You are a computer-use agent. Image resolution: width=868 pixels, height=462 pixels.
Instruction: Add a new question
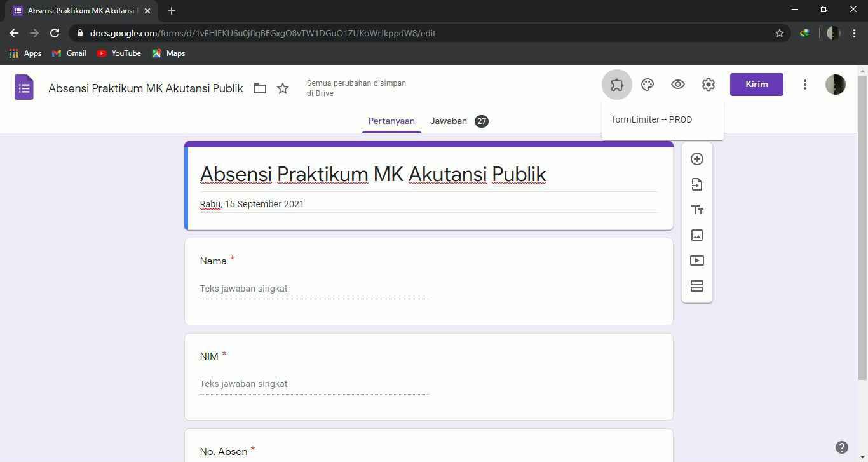tap(697, 159)
